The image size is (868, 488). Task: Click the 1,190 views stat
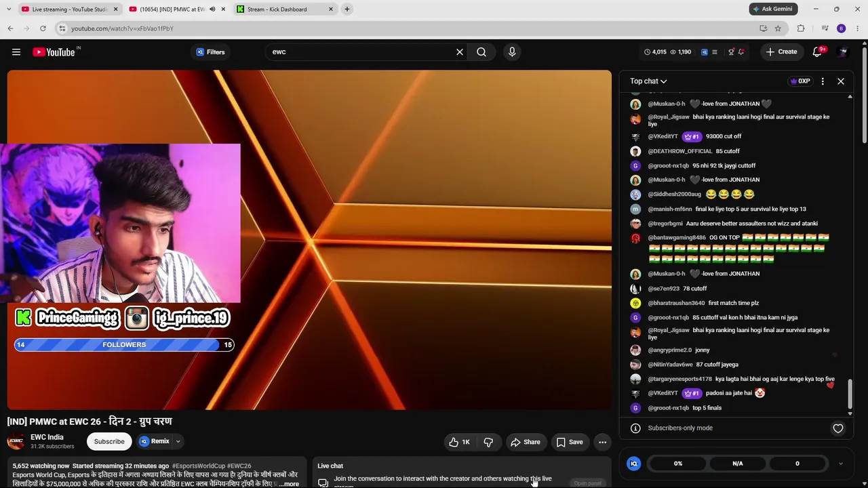(x=680, y=52)
